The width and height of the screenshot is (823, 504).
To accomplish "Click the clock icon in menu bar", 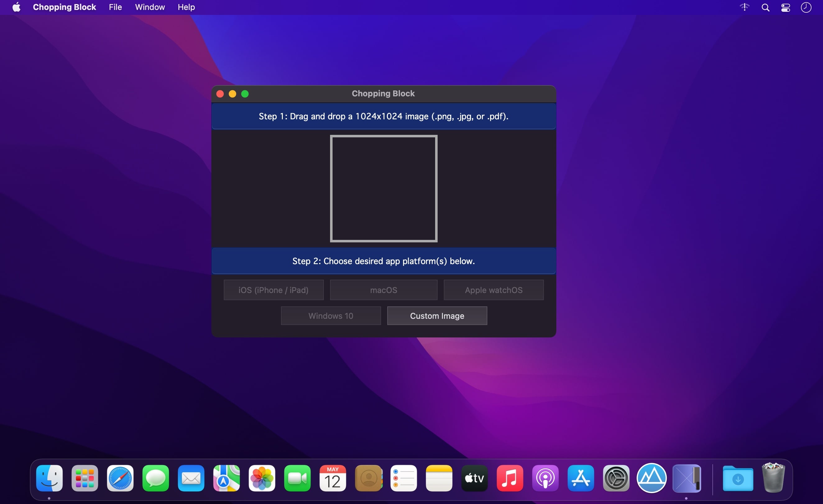I will pos(806,7).
